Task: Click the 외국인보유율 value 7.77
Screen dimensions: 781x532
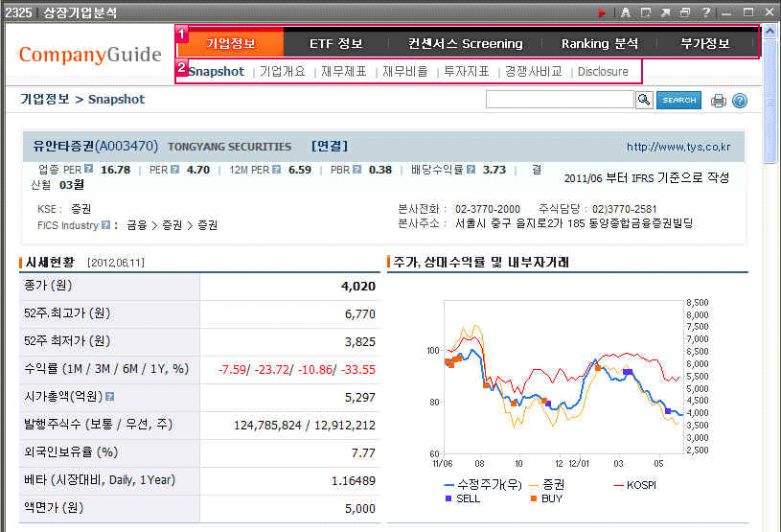Action: [x=363, y=453]
